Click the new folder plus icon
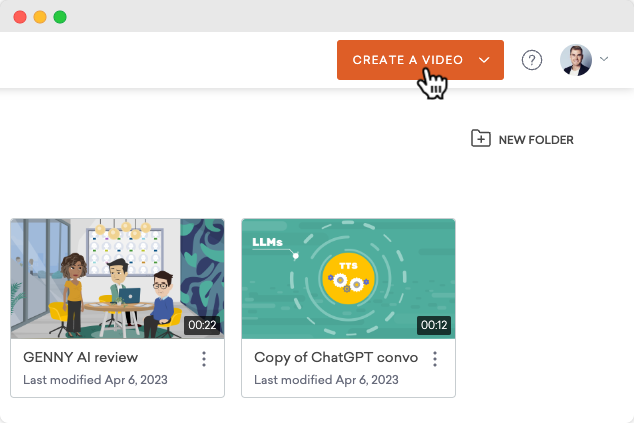Image resolution: width=634 pixels, height=423 pixels. [x=481, y=139]
